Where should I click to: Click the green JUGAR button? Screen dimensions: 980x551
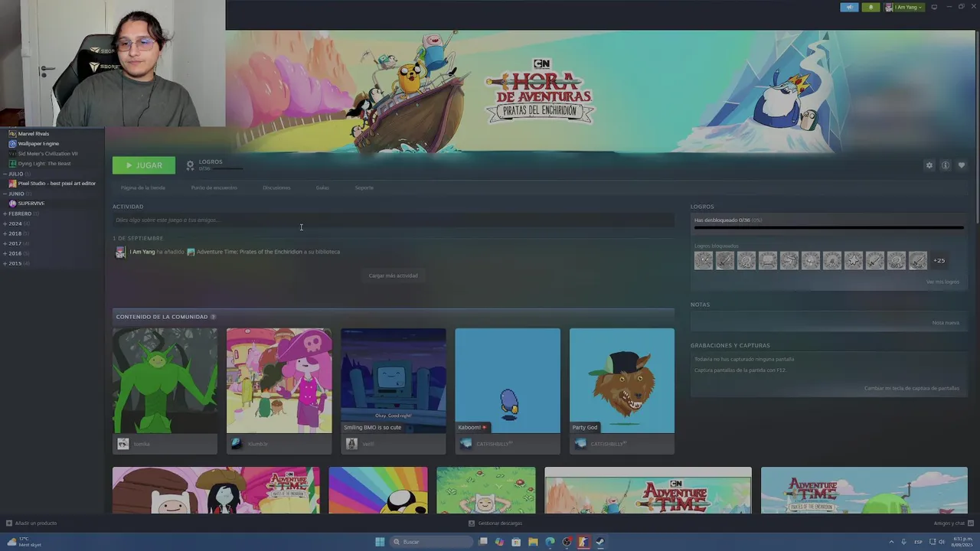(x=143, y=165)
